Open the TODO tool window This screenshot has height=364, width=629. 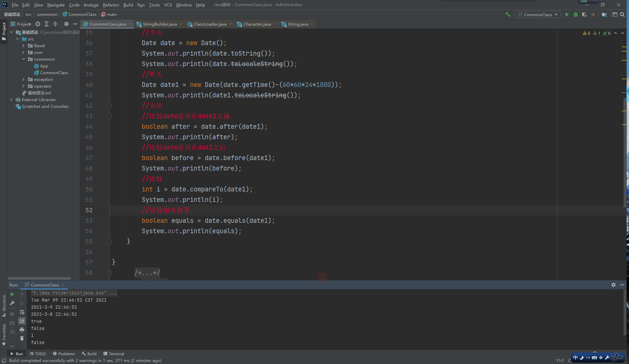point(38,354)
